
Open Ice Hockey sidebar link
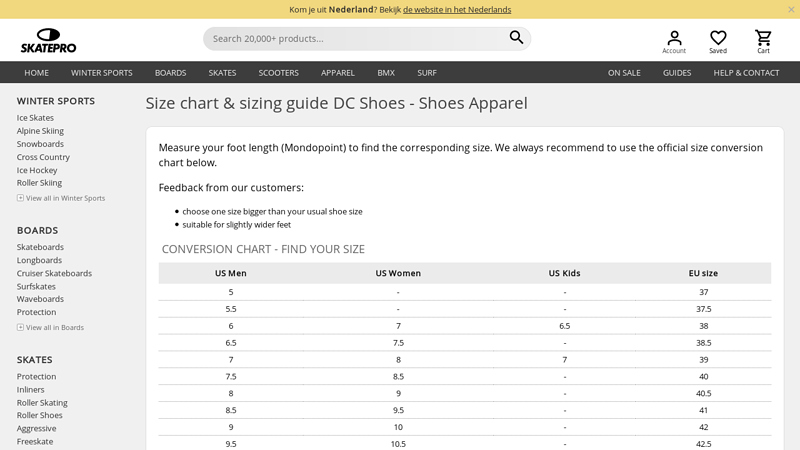click(37, 170)
